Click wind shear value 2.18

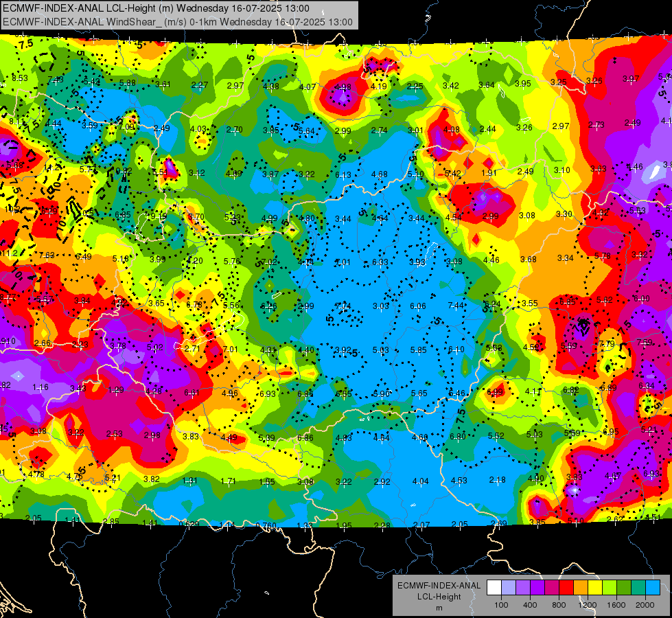(x=497, y=480)
